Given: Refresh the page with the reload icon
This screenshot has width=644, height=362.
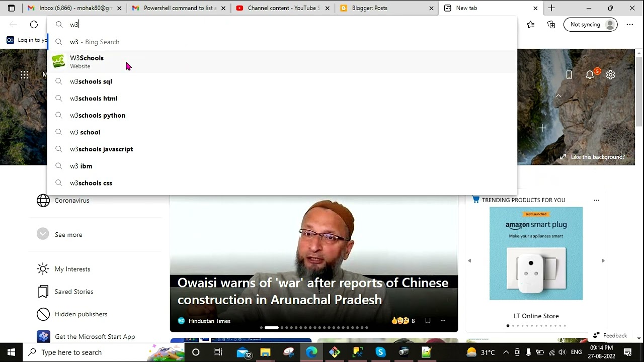Looking at the screenshot, I should click(34, 24).
